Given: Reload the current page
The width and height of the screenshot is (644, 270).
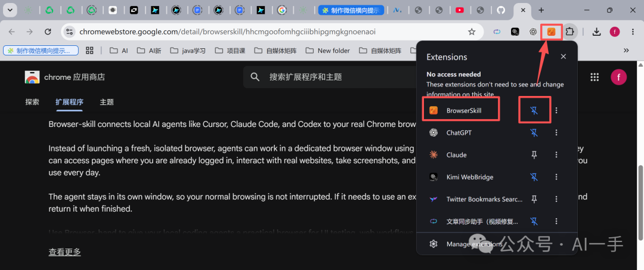Looking at the screenshot, I should click(x=48, y=32).
